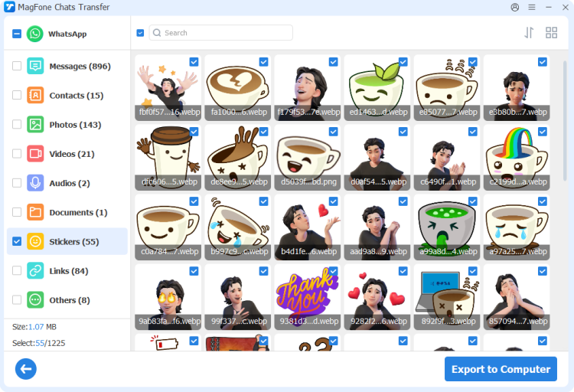Select the 9381d3...d.webp Thank You sticker
This screenshot has width=574, height=392.
tap(308, 297)
